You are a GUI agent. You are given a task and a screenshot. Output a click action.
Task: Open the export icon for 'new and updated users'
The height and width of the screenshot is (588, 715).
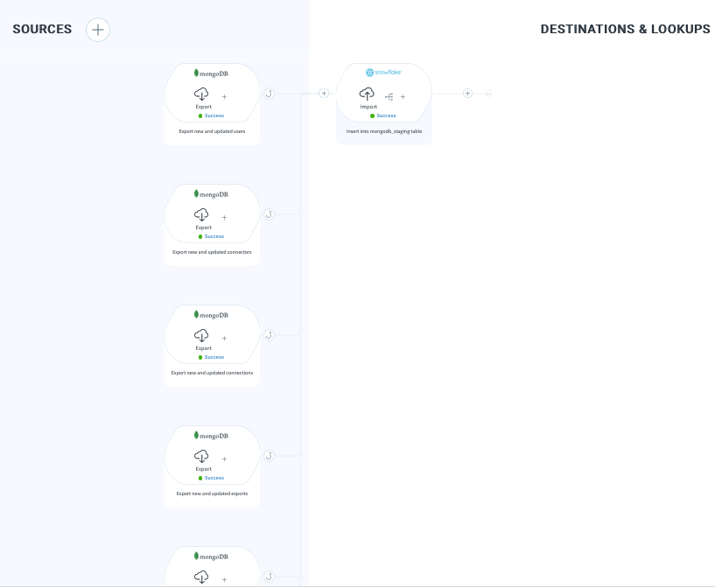pyautogui.click(x=201, y=94)
